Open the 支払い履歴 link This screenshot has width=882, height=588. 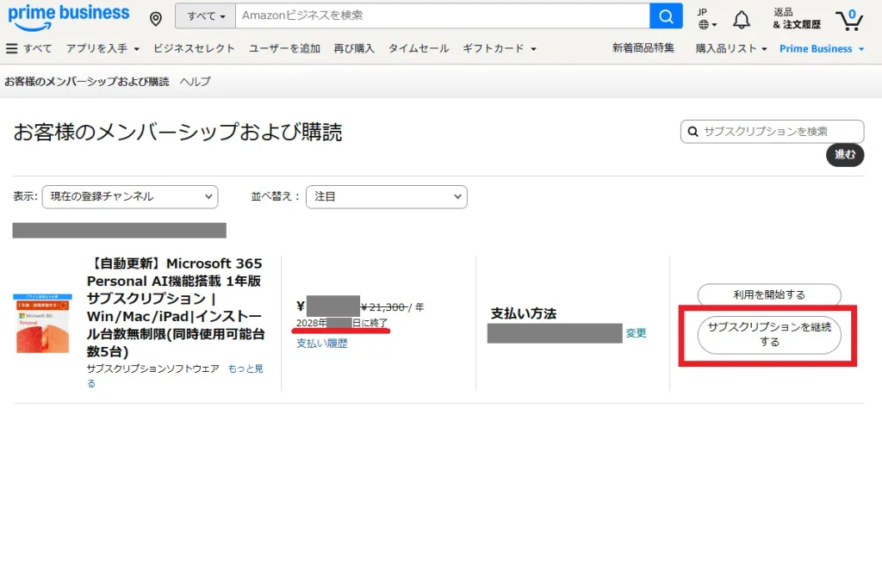click(x=322, y=343)
